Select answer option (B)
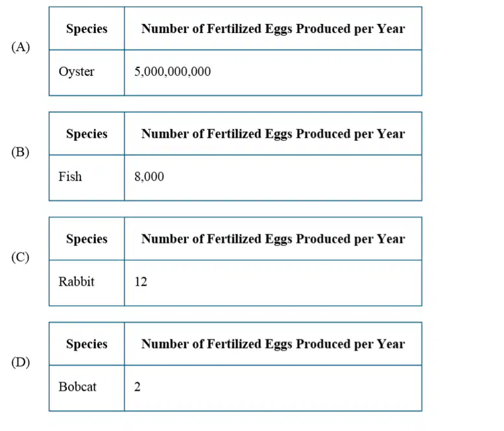This screenshot has height=431, width=504. pos(21,152)
